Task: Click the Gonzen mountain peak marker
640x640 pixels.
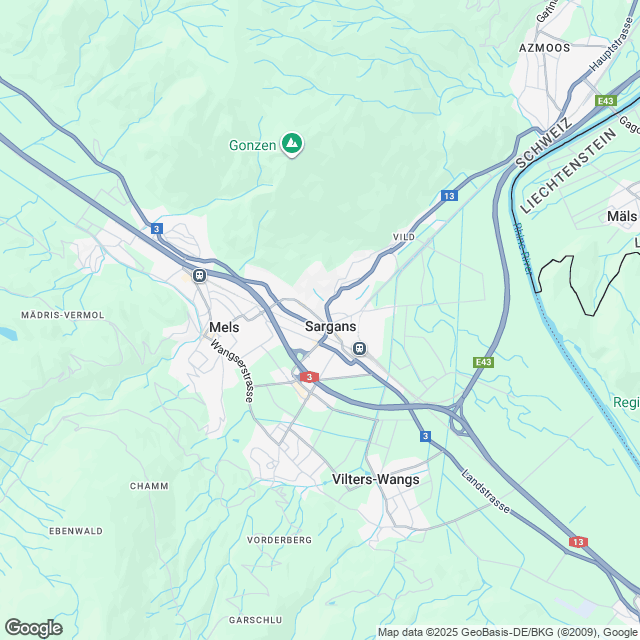Action: coord(291,144)
